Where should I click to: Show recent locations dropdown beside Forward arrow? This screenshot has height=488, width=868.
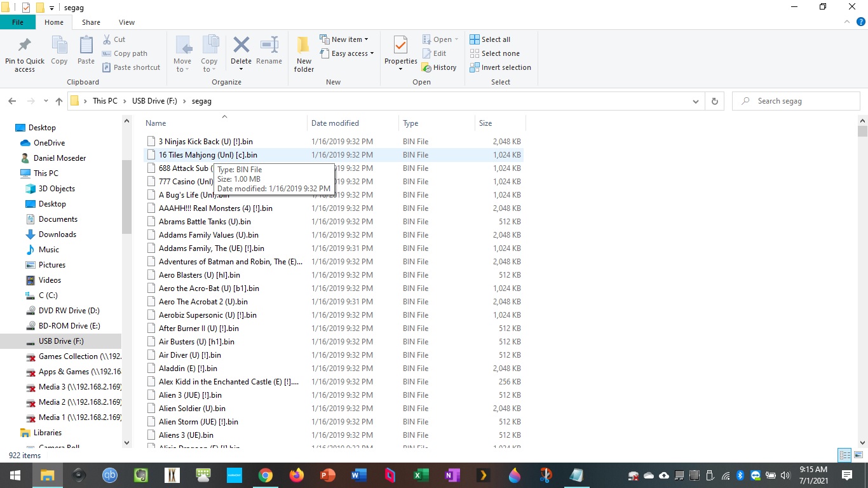(x=46, y=101)
